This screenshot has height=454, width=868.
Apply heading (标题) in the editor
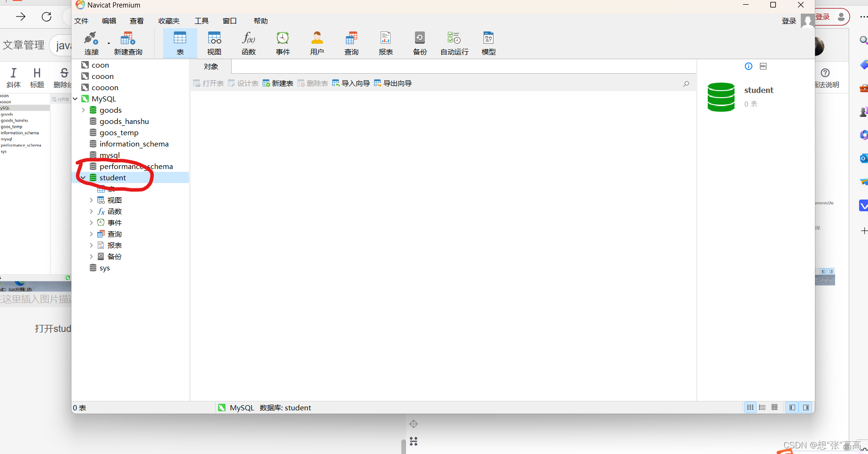[x=37, y=78]
